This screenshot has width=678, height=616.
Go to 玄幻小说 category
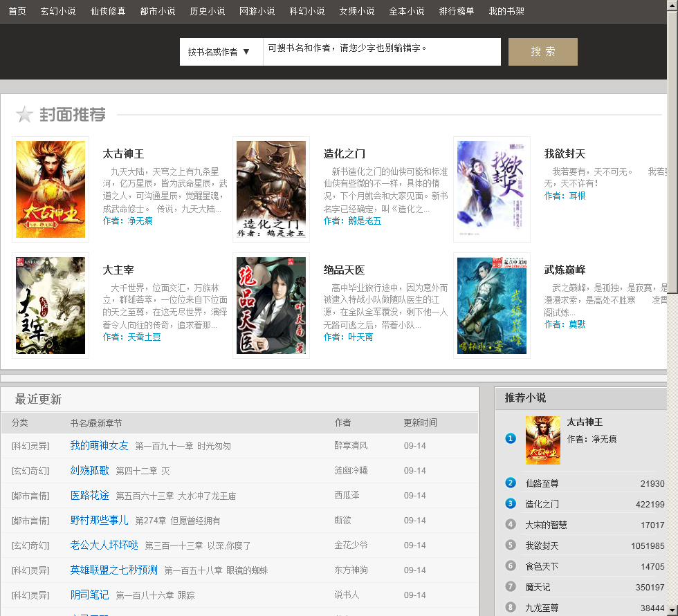click(x=58, y=11)
